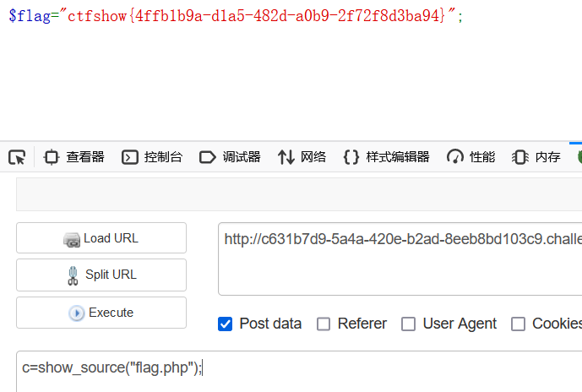Click the Split URL button
Image resolution: width=582 pixels, height=392 pixels.
101,275
